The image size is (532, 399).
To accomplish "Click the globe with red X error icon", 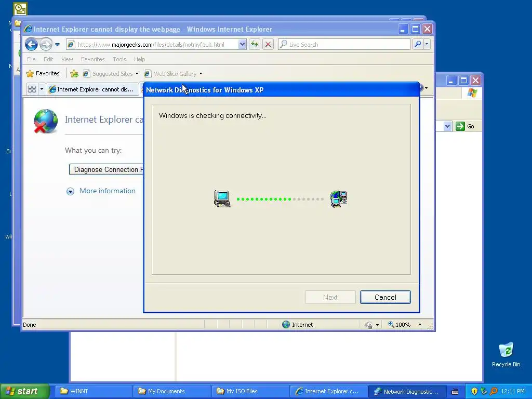I will [x=46, y=121].
